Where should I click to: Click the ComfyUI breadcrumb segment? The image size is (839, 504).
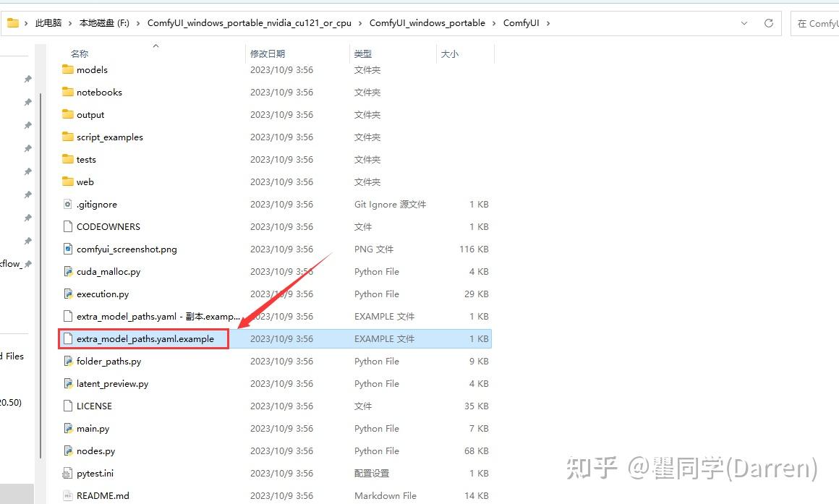coord(521,23)
